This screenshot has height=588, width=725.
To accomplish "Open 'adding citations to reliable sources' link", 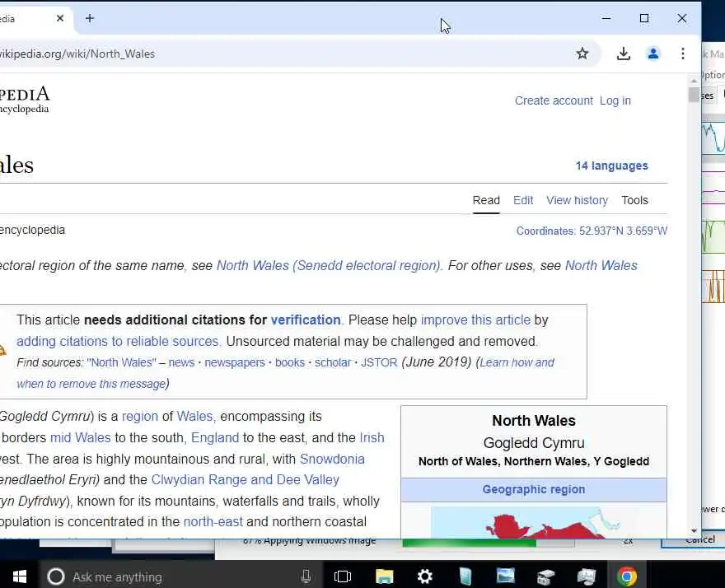I will [x=118, y=341].
